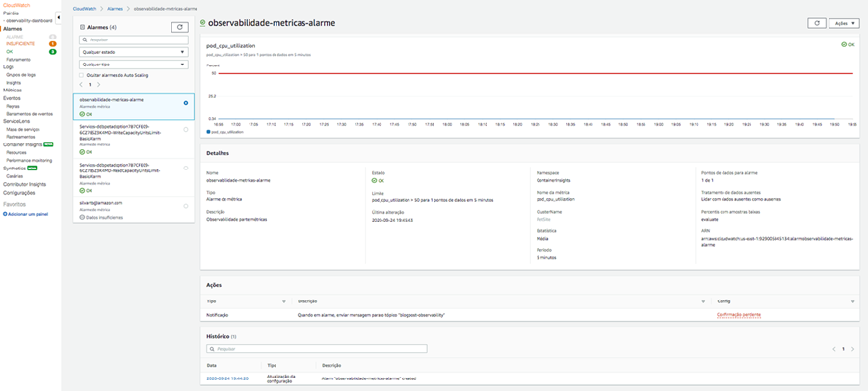Click the OK status icon above chart
Viewport: 868px width, 391px height.
tap(844, 45)
